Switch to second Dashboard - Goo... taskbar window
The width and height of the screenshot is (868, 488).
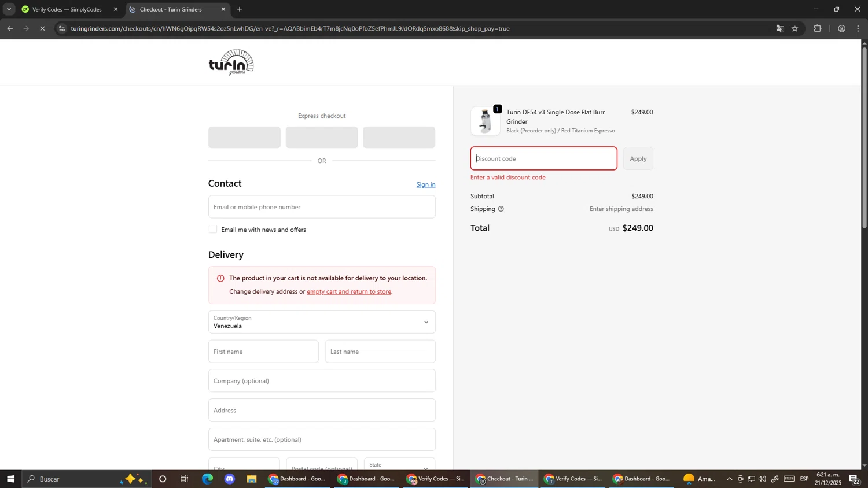[366, 479]
